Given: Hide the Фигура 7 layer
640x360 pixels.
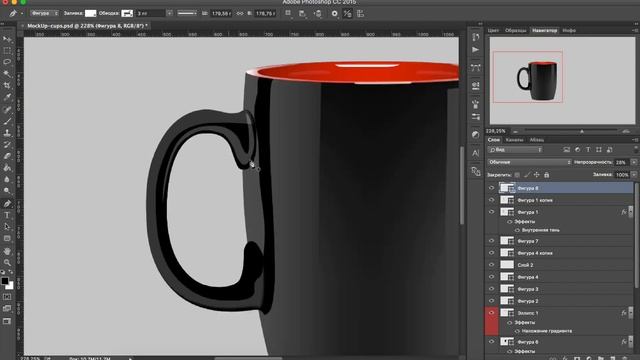Looking at the screenshot, I should tap(491, 241).
